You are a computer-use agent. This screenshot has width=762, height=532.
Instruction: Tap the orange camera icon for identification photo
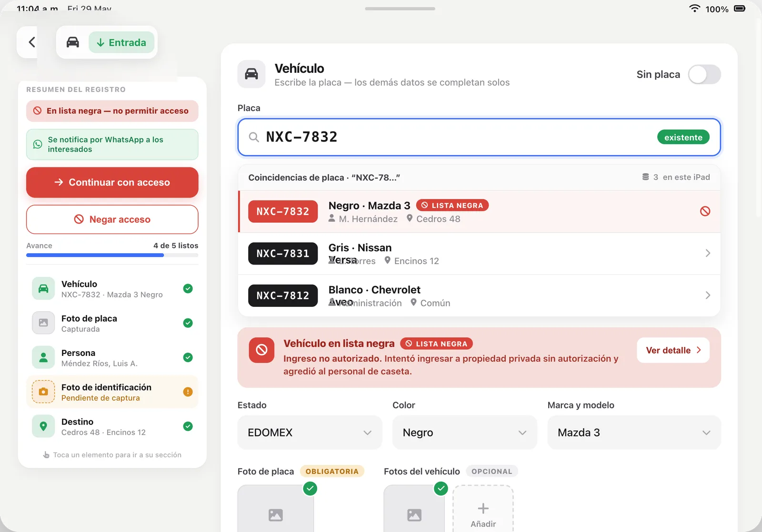click(x=43, y=392)
